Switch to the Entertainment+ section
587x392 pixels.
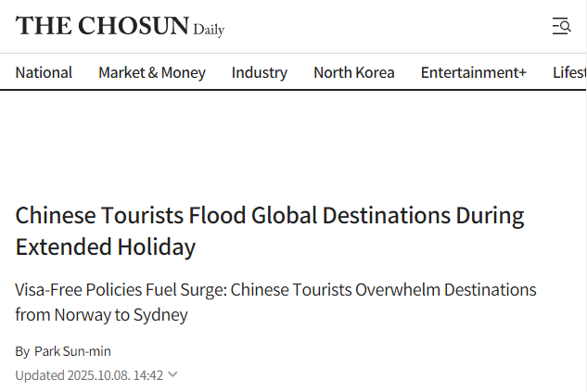pyautogui.click(x=473, y=72)
